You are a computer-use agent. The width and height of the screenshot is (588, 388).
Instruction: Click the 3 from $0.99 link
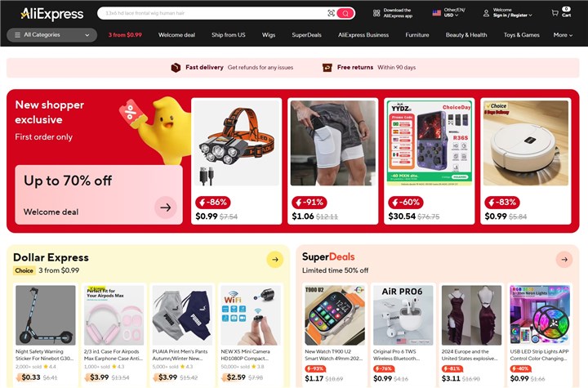(x=125, y=35)
